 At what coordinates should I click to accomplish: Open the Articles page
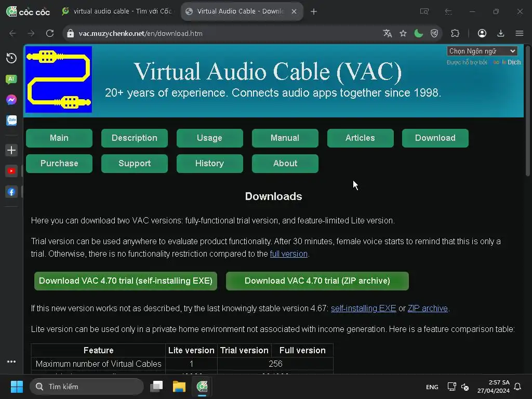361,138
